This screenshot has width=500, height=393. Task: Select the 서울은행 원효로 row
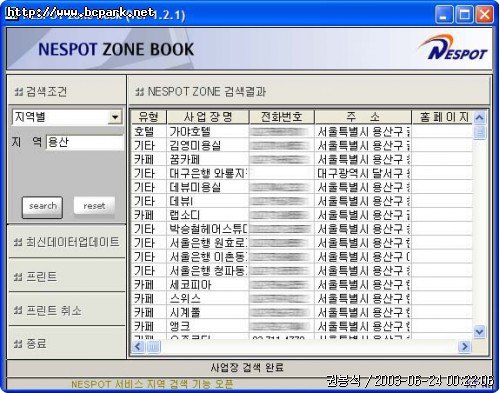pos(302,243)
